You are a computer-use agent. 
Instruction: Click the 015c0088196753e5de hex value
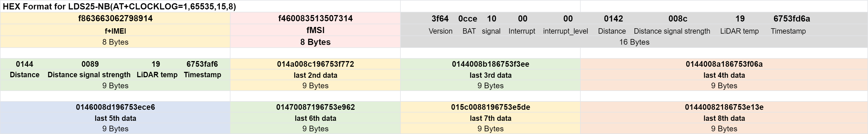tap(490, 107)
